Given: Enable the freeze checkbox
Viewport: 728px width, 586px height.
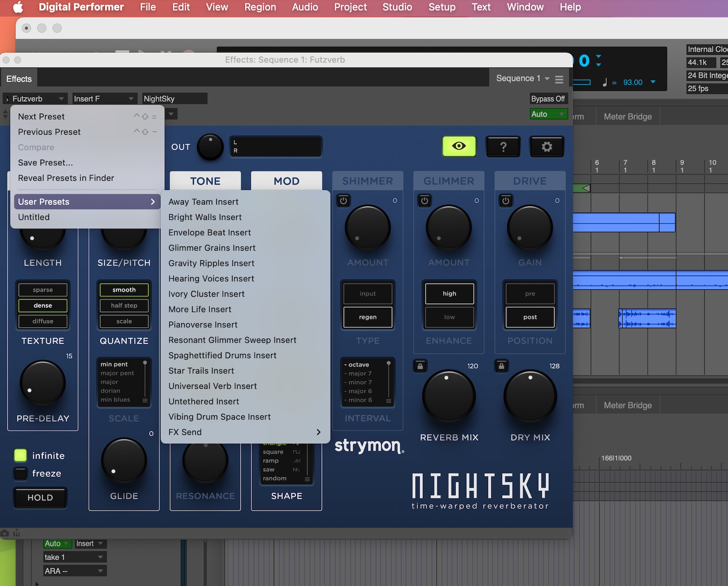Looking at the screenshot, I should coord(21,474).
